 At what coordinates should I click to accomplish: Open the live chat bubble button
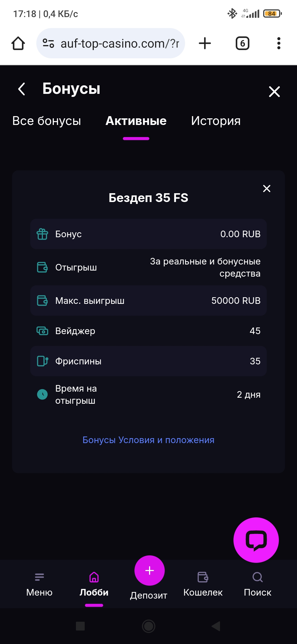(x=256, y=540)
